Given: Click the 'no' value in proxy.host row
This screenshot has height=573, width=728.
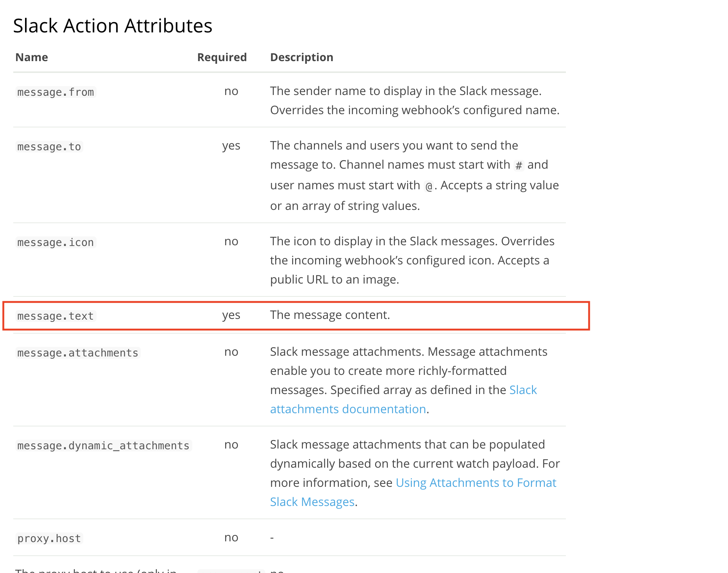Looking at the screenshot, I should tap(231, 537).
